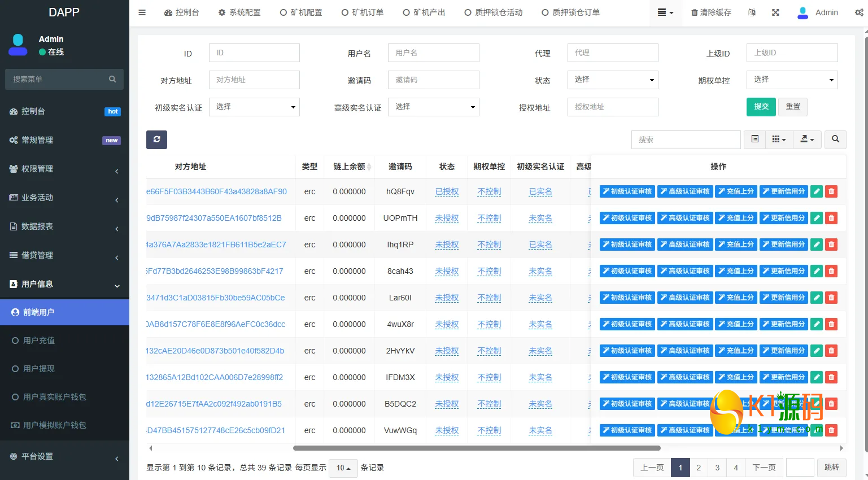Image resolution: width=868 pixels, height=480 pixels.
Task: Toggle 不控制 option in UOPmTH row
Action: point(489,218)
